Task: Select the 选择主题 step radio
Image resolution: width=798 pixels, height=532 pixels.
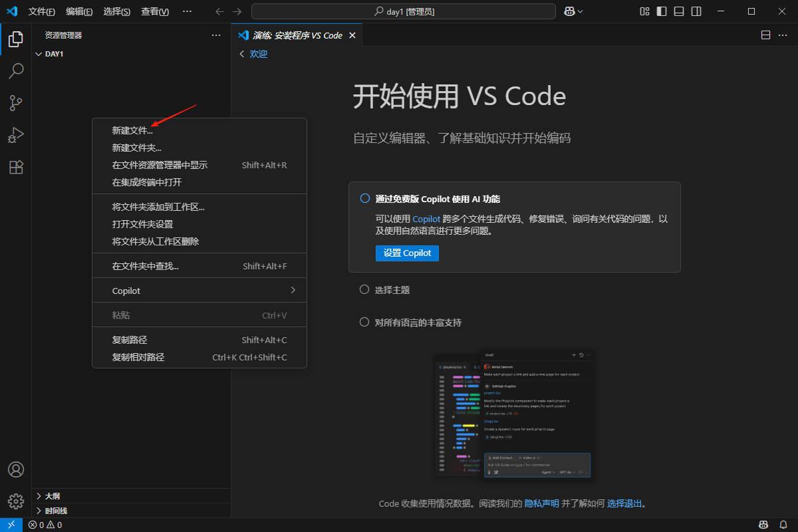Action: click(364, 290)
